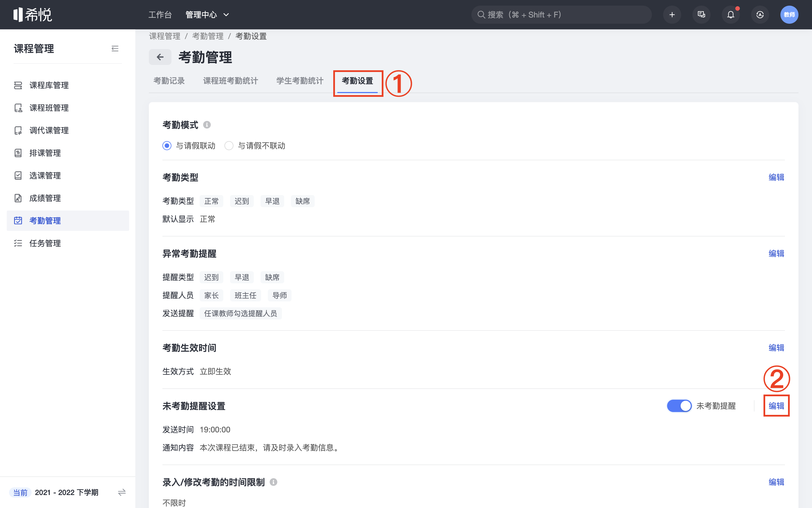The height and width of the screenshot is (508, 812).
Task: Switch semester using the swap arrows icon
Action: (x=122, y=492)
